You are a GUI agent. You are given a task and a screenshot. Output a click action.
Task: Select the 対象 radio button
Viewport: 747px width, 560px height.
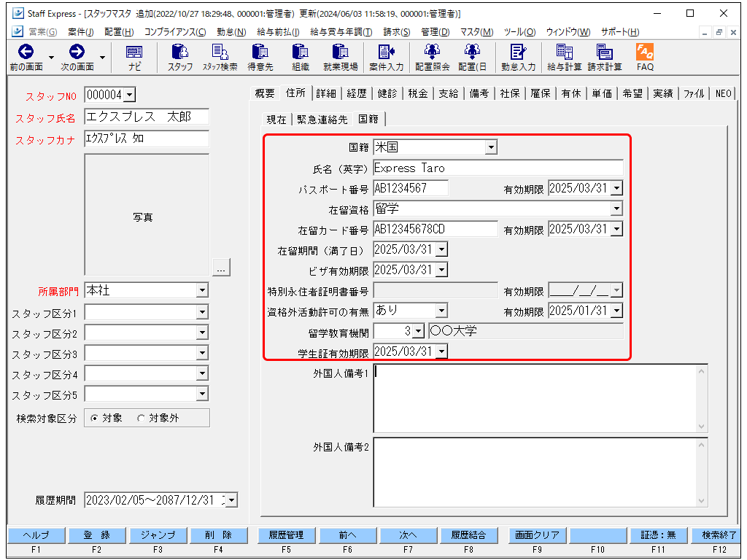point(94,418)
